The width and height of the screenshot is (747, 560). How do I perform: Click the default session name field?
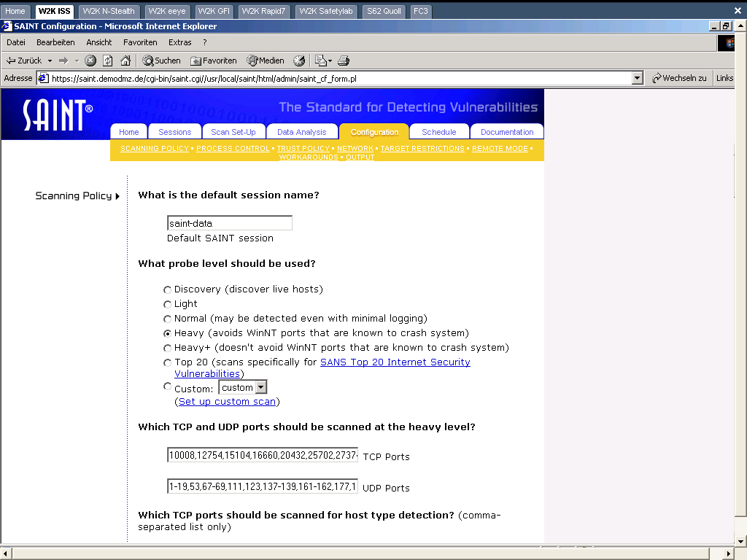pyautogui.click(x=230, y=223)
